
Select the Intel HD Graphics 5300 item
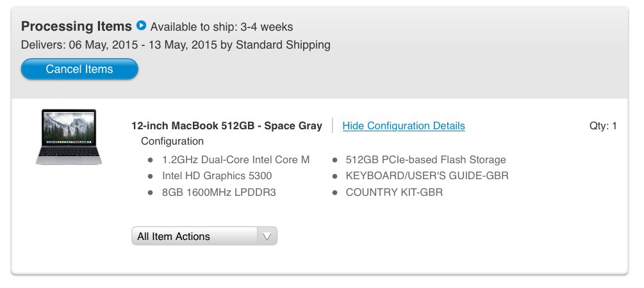[x=217, y=176]
